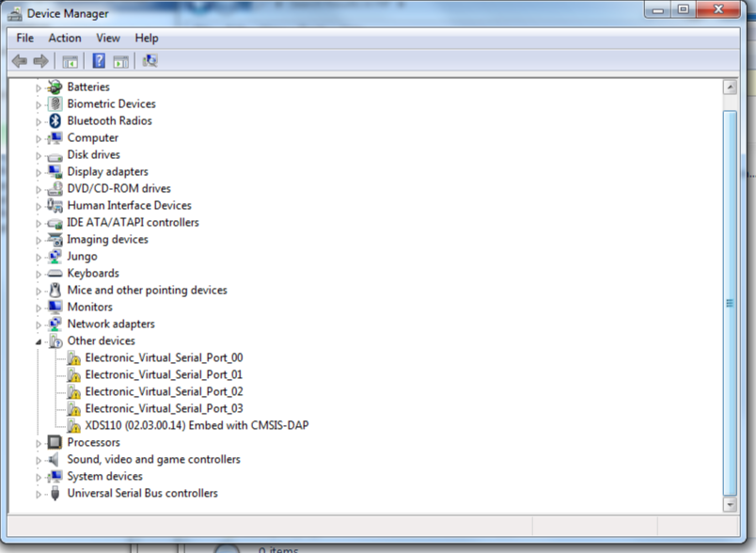This screenshot has height=553, width=756.
Task: Select the System devices label
Action: tap(105, 476)
